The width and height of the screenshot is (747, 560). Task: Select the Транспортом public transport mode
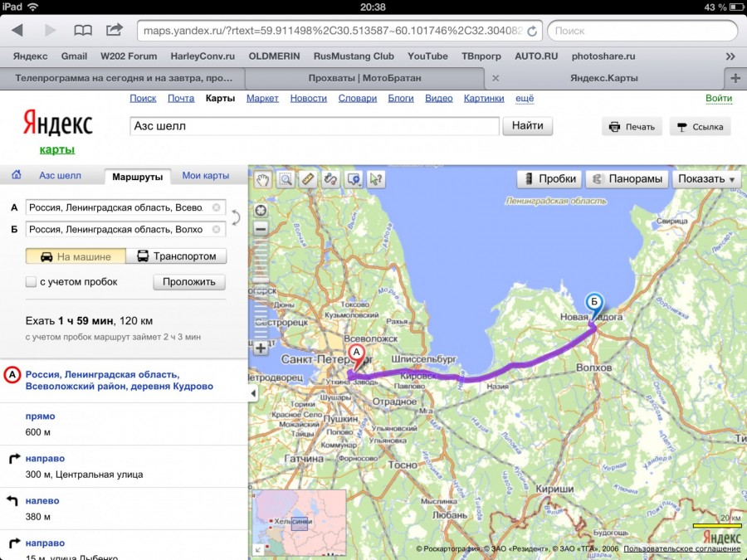(x=176, y=256)
